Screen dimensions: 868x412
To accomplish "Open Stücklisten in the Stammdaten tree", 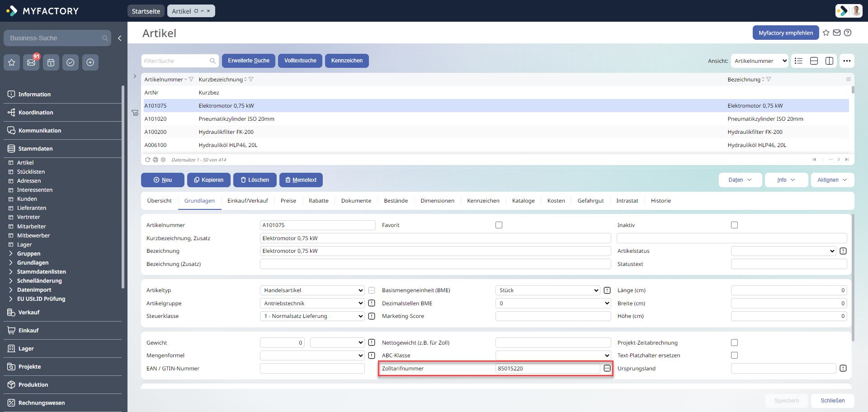I will (x=31, y=172).
